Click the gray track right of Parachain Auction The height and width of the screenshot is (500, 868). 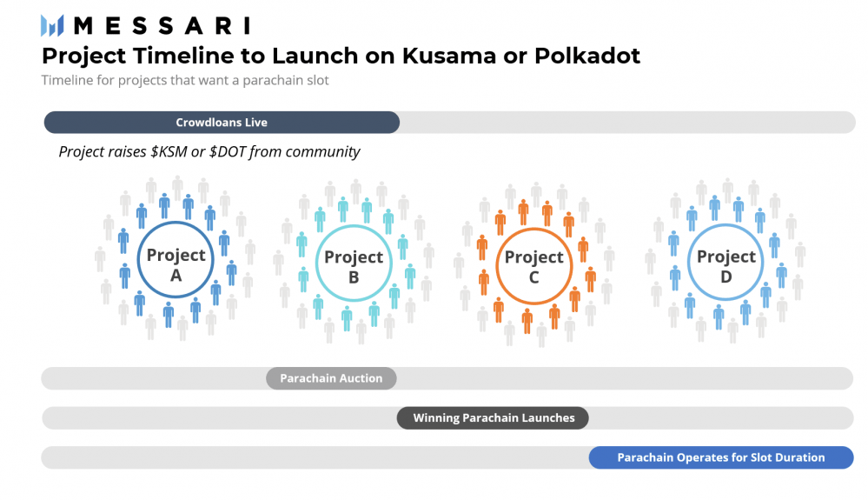pos(624,378)
